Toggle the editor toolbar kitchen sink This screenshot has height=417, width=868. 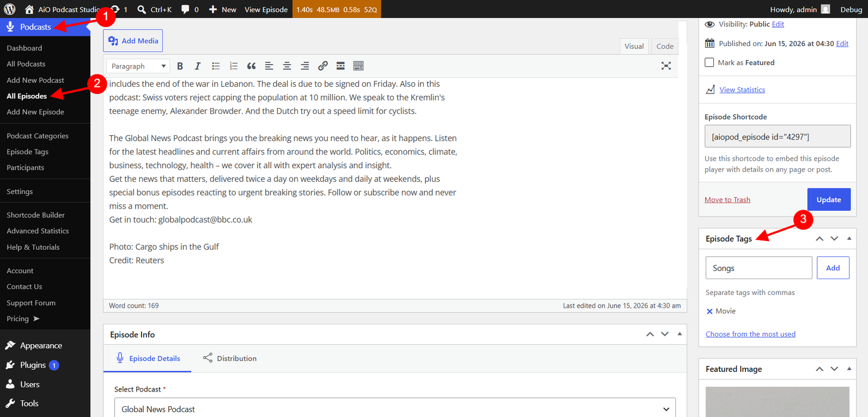coord(359,66)
